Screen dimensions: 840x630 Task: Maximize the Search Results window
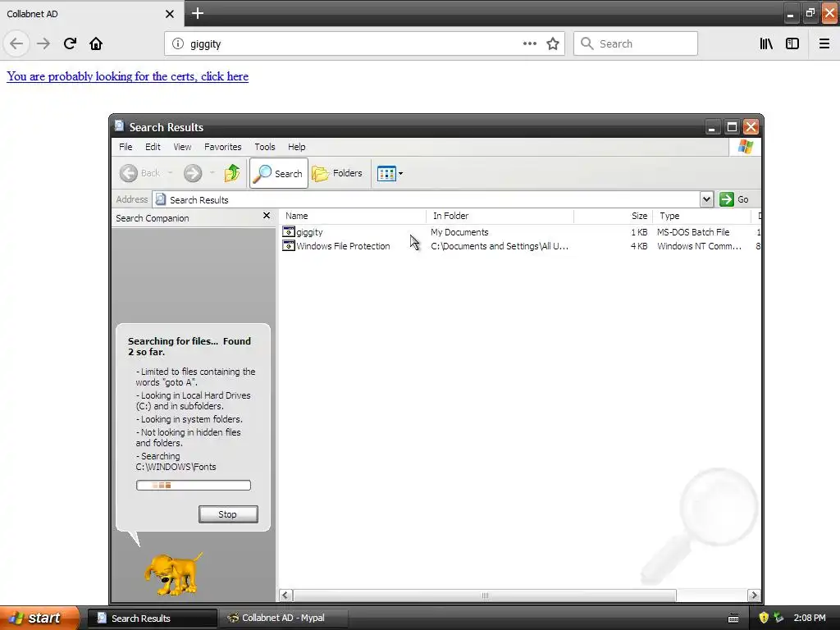click(x=732, y=127)
